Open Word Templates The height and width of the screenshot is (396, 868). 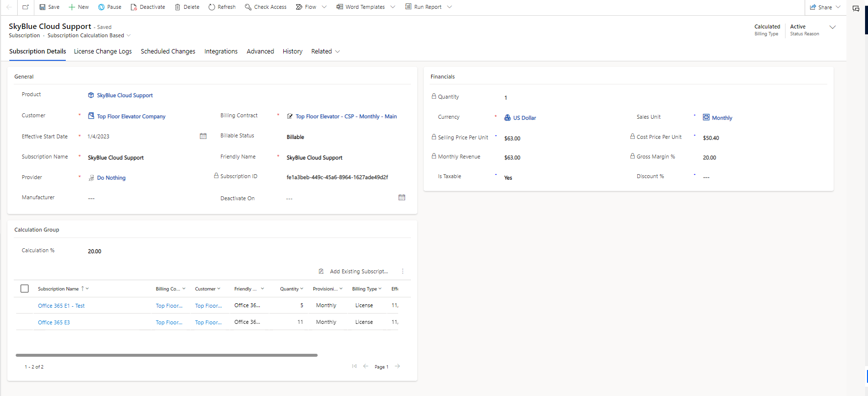360,7
